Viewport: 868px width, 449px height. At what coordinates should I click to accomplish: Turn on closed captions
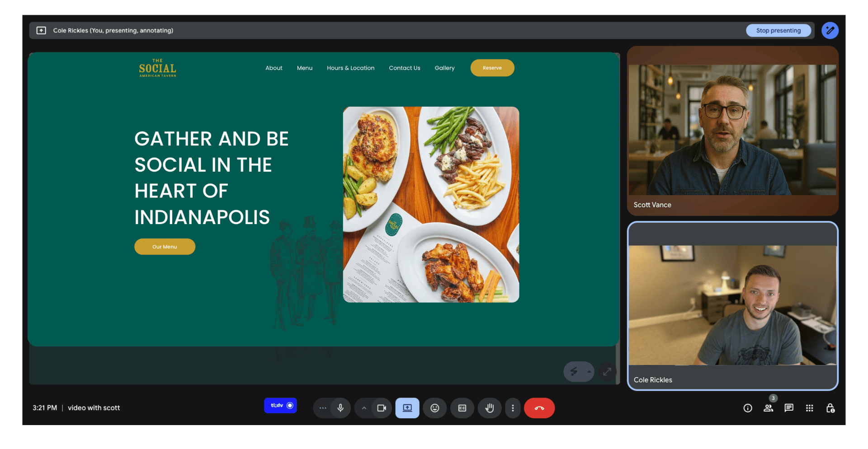[462, 408]
